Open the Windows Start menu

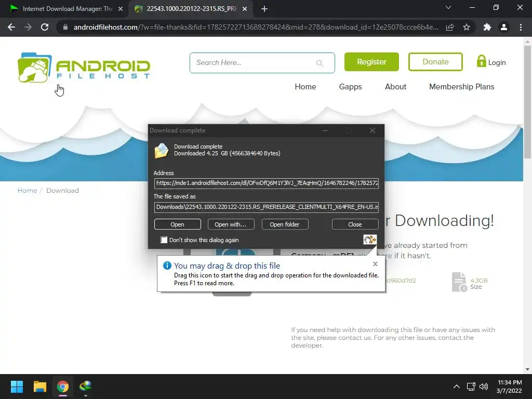[x=17, y=387]
